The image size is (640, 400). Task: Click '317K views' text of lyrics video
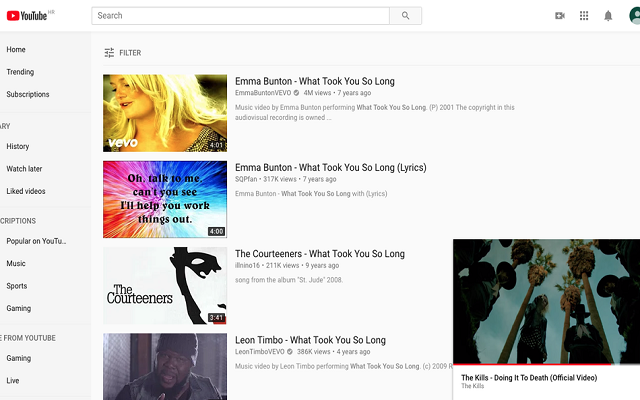280,179
